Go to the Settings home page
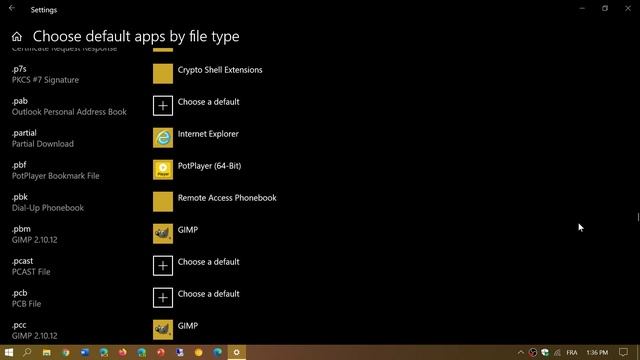640x360 pixels. tap(17, 37)
